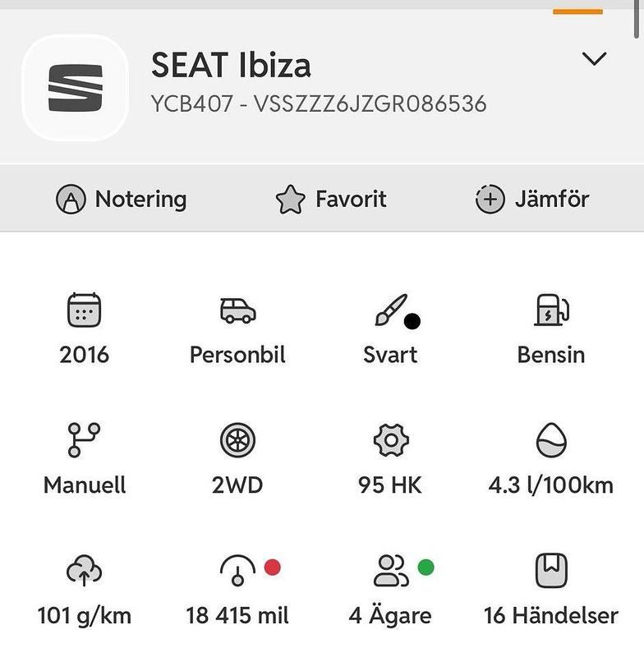Screen dimensions: 644x657
Task: Add a Notering to this vehicle
Action: [x=121, y=199]
